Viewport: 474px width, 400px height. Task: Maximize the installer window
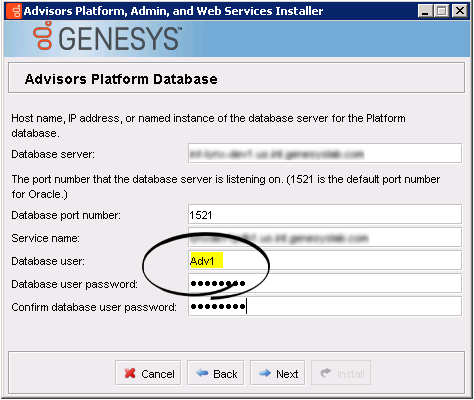click(442, 11)
